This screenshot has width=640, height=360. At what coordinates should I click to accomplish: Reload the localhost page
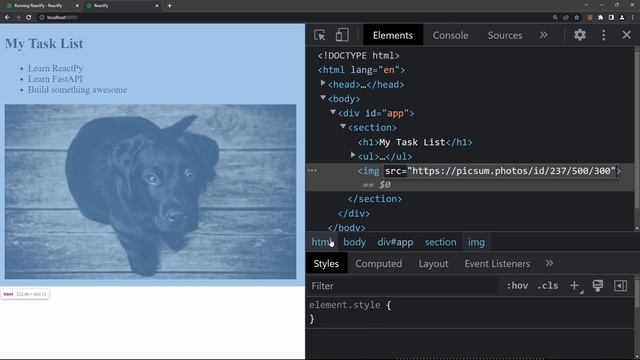point(29,18)
